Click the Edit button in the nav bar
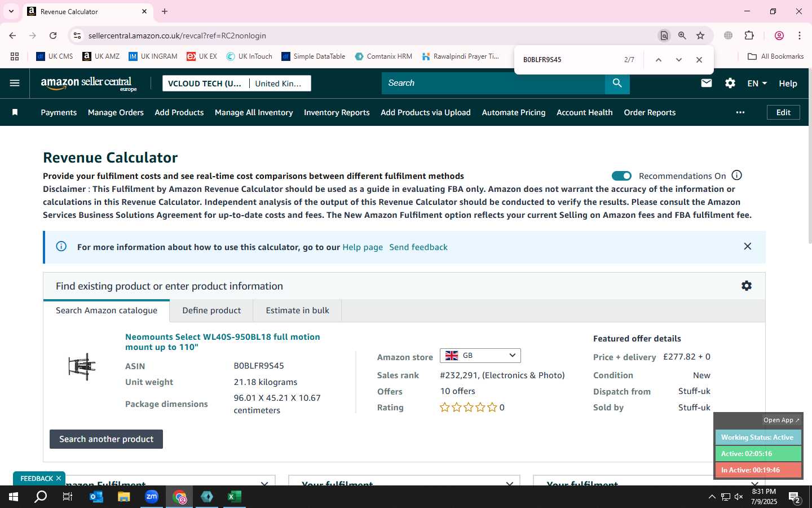812x508 pixels. click(783, 112)
